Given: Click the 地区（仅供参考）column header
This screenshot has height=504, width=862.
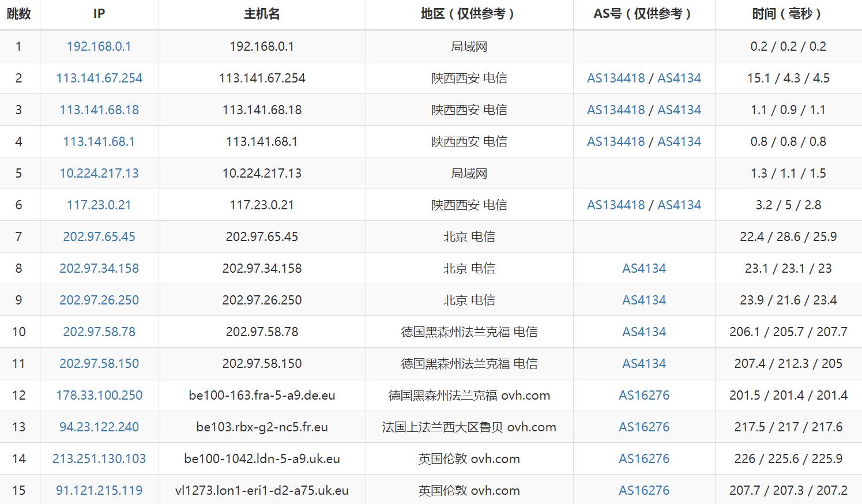Looking at the screenshot, I should [x=469, y=14].
